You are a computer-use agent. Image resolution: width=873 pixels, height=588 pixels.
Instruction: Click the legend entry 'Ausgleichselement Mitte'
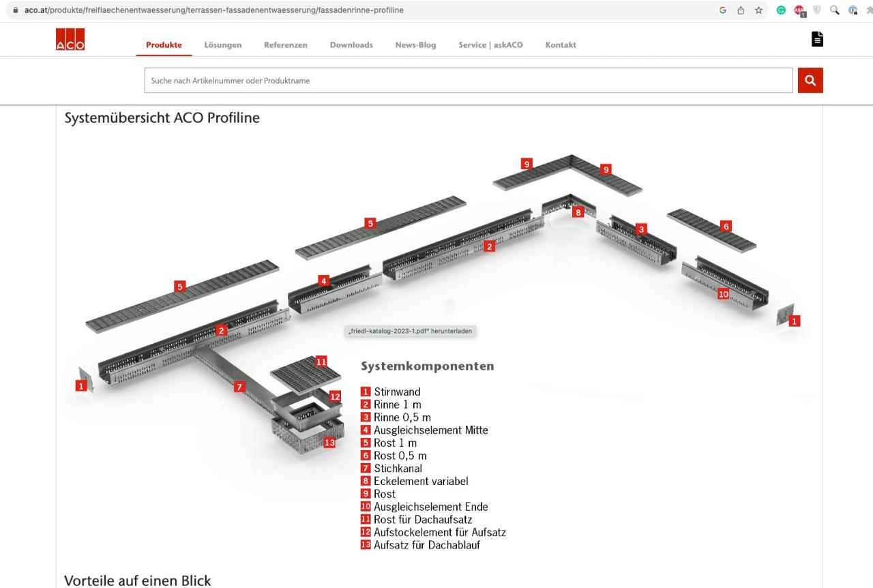point(431,430)
